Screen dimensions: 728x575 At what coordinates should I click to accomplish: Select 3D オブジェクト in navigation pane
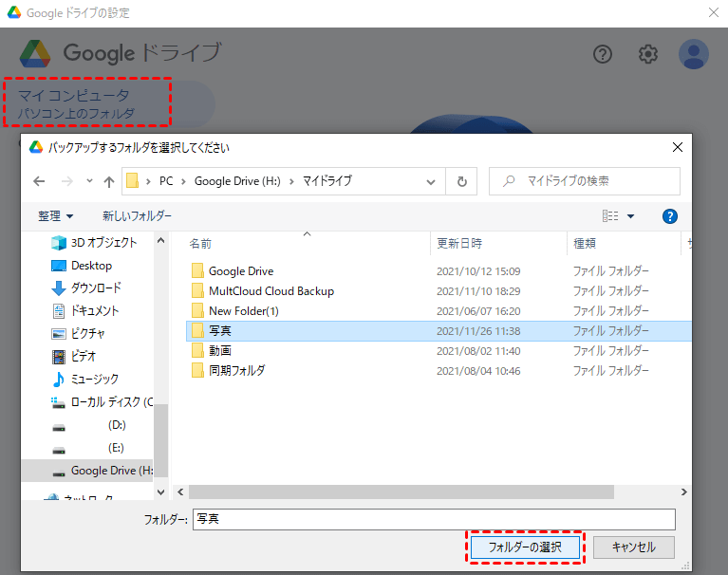(x=94, y=242)
